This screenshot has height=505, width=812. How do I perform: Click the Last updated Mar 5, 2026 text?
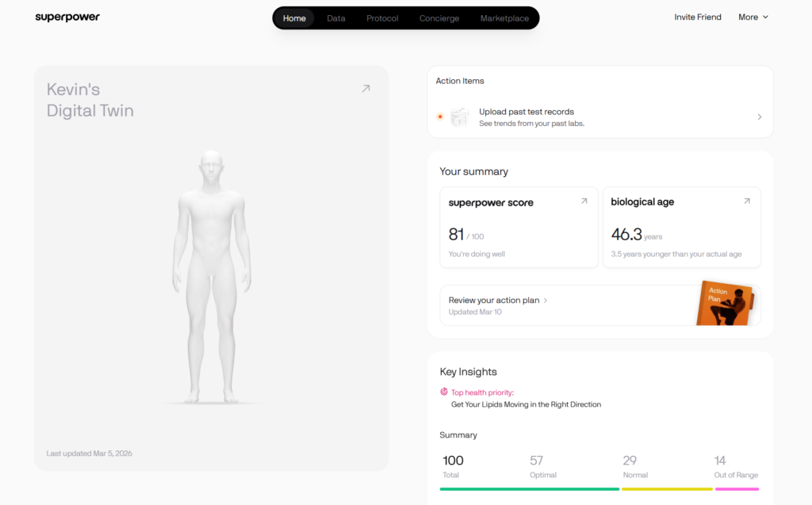[x=89, y=453]
